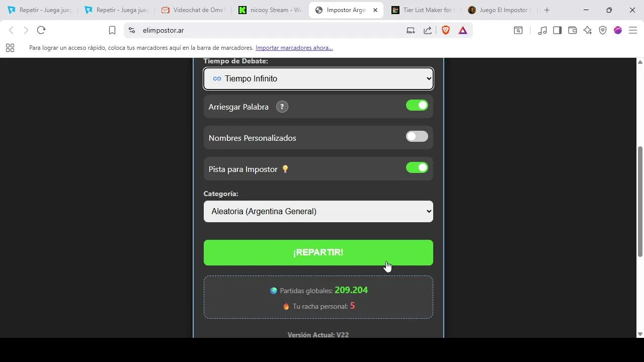The image size is (644, 362).
Task: Enable Nombres Personalizados switch
Action: pos(417,136)
